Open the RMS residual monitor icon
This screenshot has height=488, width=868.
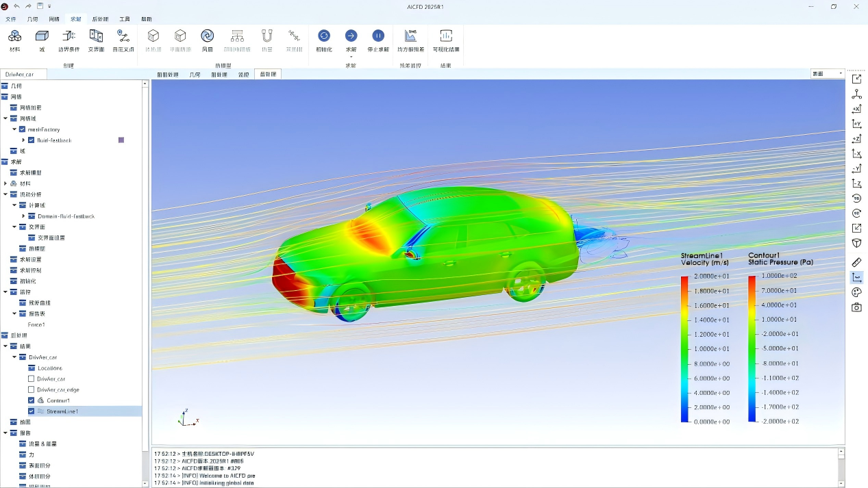click(x=411, y=36)
